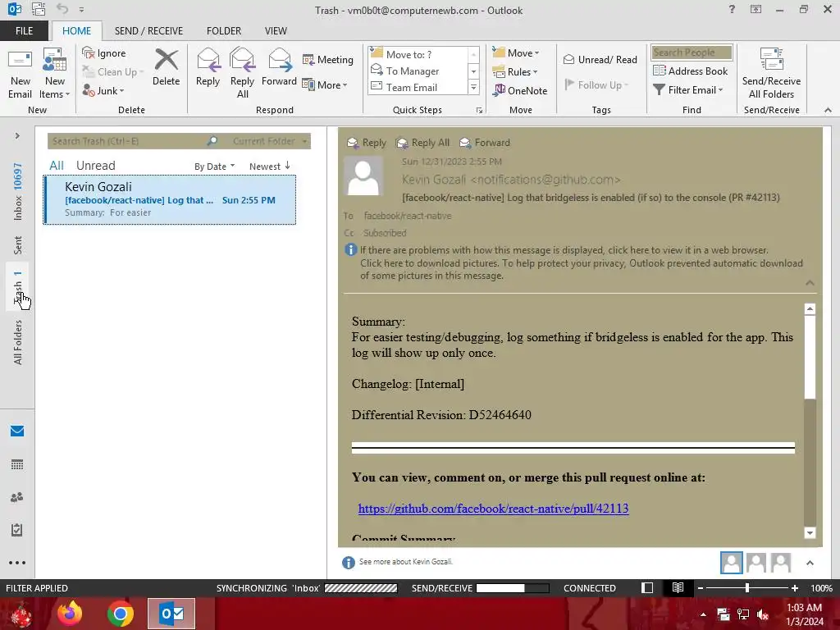840x630 pixels.
Task: Expand the folder pane
Action: (x=17, y=136)
